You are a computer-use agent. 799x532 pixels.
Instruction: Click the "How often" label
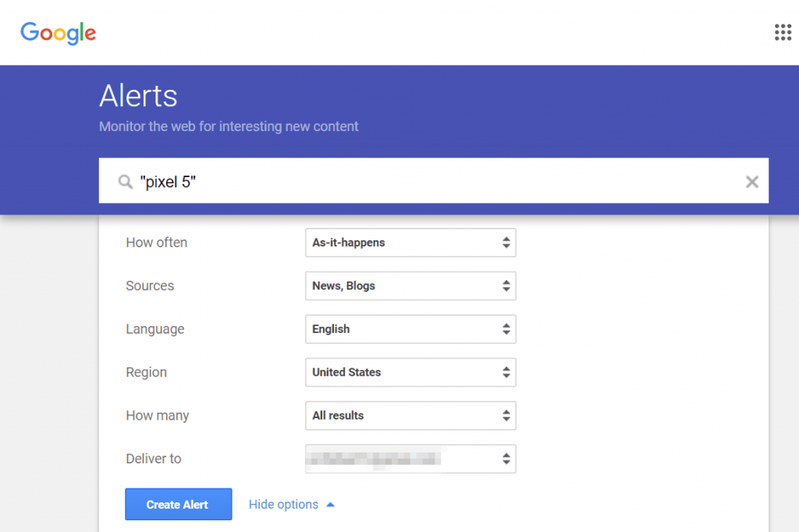click(156, 243)
